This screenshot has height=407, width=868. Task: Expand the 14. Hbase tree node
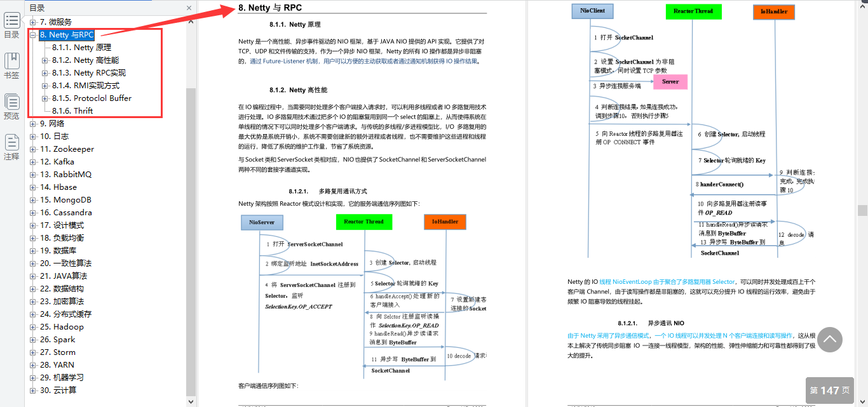point(33,187)
